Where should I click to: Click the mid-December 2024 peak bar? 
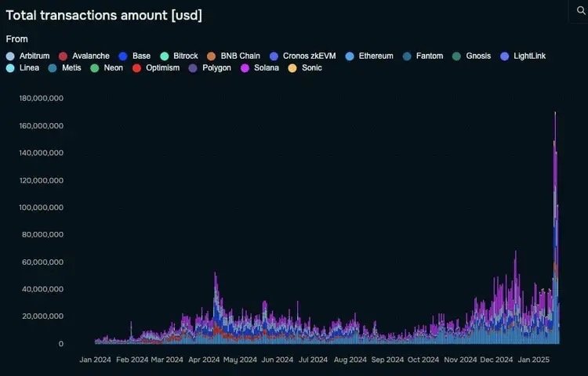point(515,298)
